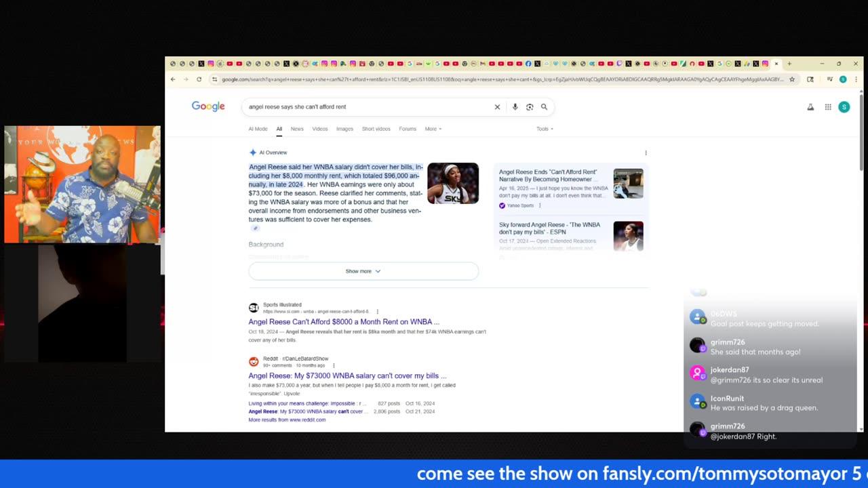Open 'Sky forward Angel Reese' ESPN article

pyautogui.click(x=549, y=228)
